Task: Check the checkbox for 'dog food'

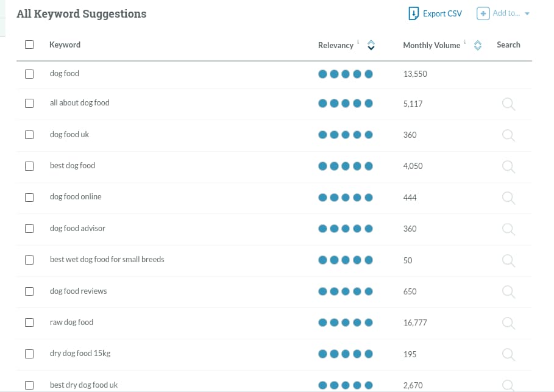Action: (29, 74)
